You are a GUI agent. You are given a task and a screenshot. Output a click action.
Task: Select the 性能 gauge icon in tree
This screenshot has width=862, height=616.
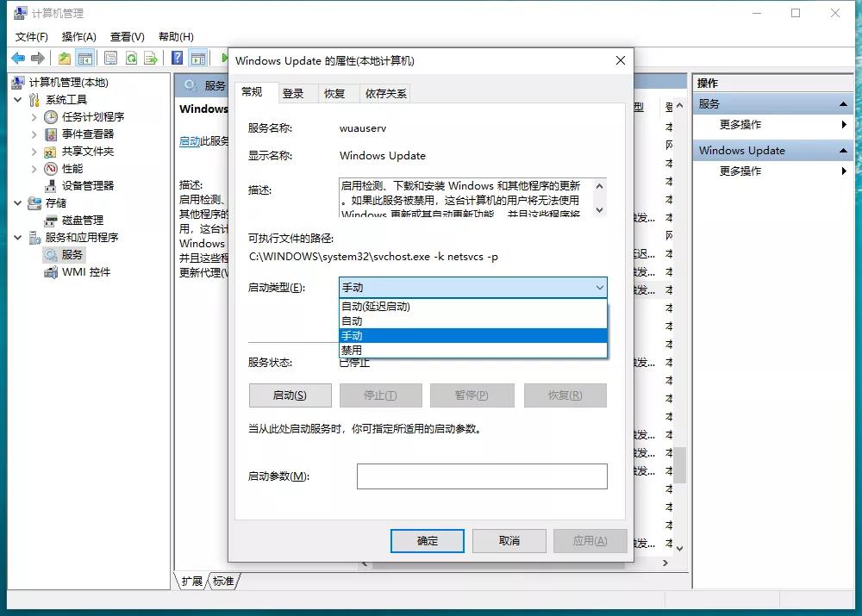[x=51, y=168]
